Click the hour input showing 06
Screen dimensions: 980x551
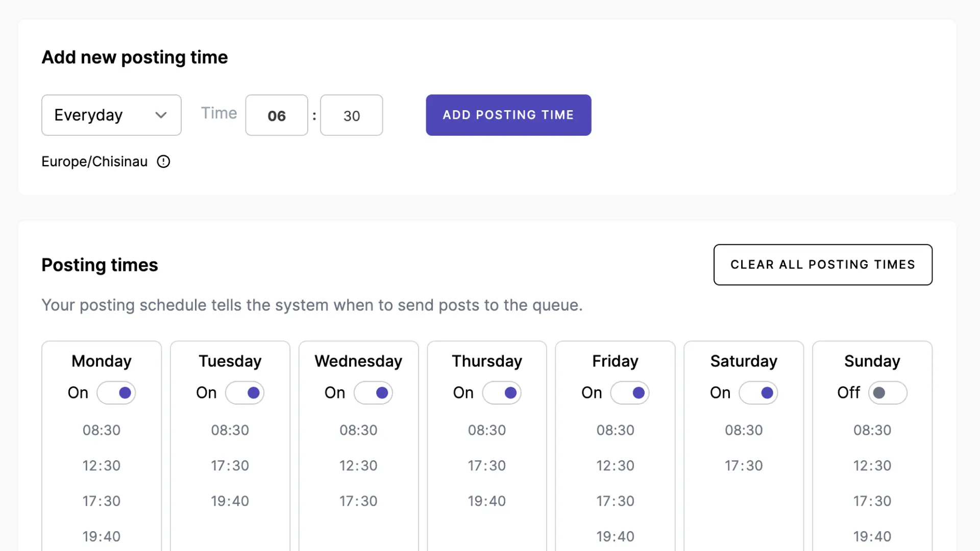[x=276, y=115]
